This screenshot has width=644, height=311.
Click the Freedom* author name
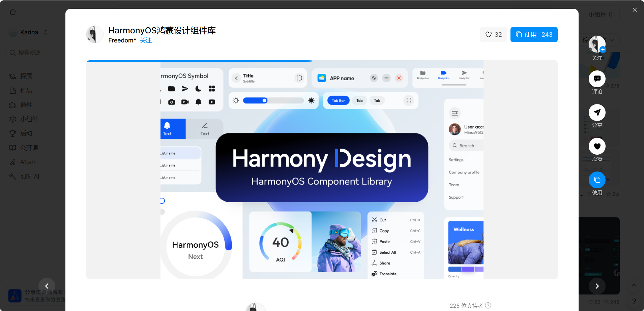[122, 40]
